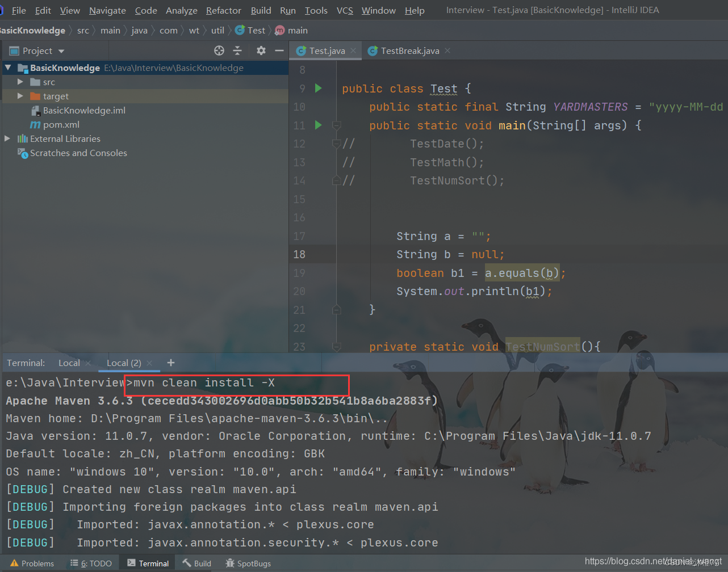The image size is (728, 572).
Task: Expand the src folder
Action: [x=20, y=82]
